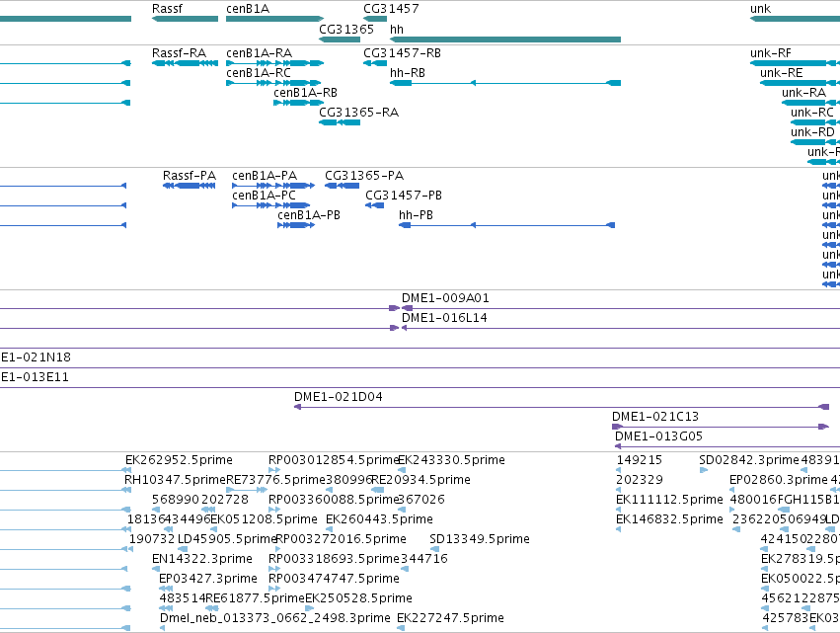Select the cenB1A-PC protein label
The image size is (840, 633).
point(264,196)
